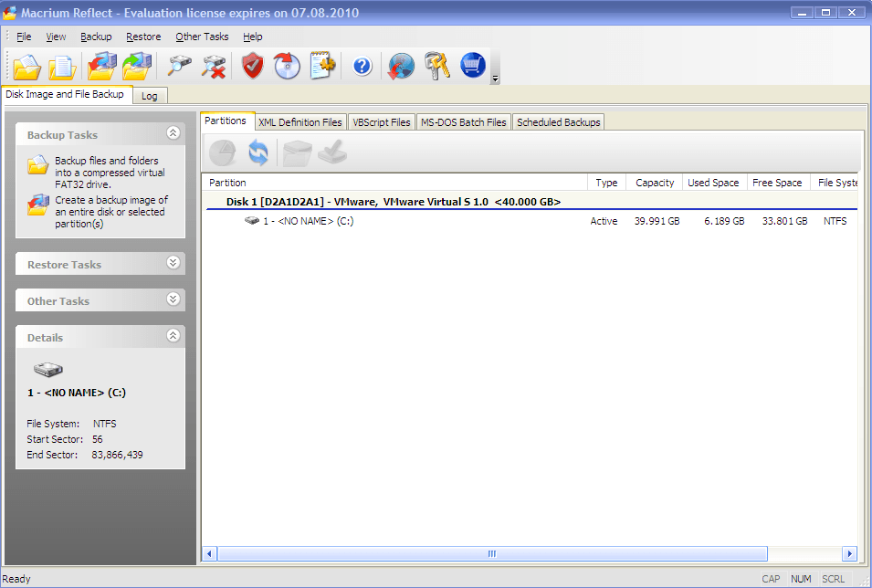
Task: Select the verify image shield icon
Action: [252, 66]
